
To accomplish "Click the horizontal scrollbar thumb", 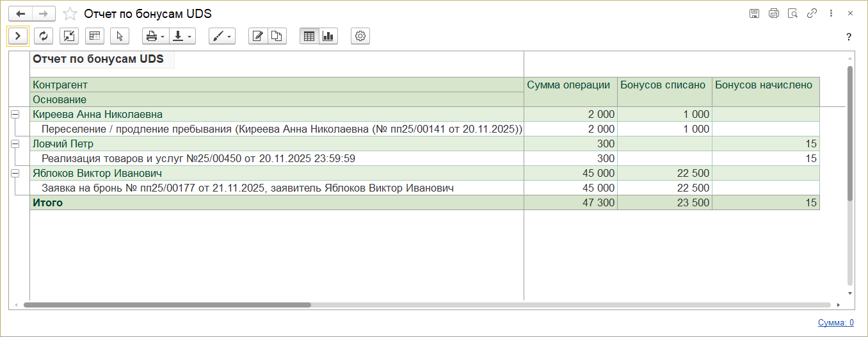I will pyautogui.click(x=167, y=305).
